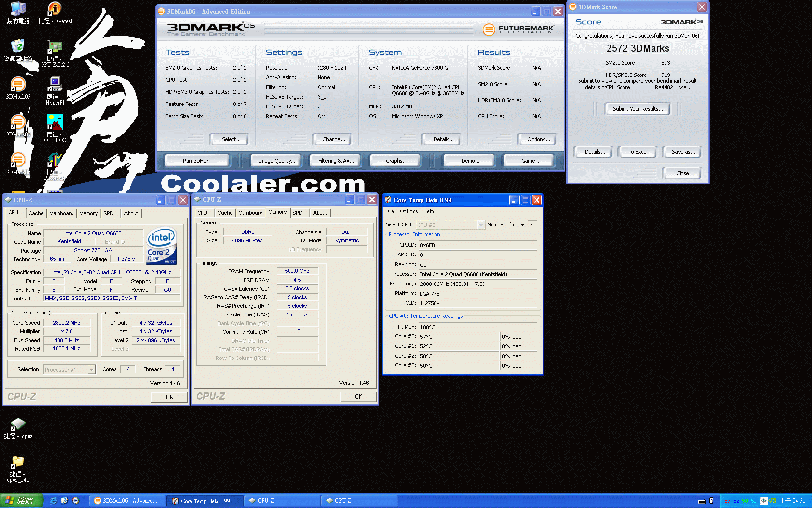Open Graphs window

pyautogui.click(x=396, y=161)
